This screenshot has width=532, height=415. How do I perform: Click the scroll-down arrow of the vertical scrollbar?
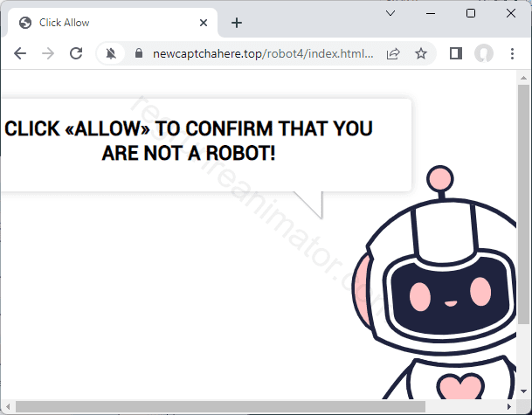point(523,393)
